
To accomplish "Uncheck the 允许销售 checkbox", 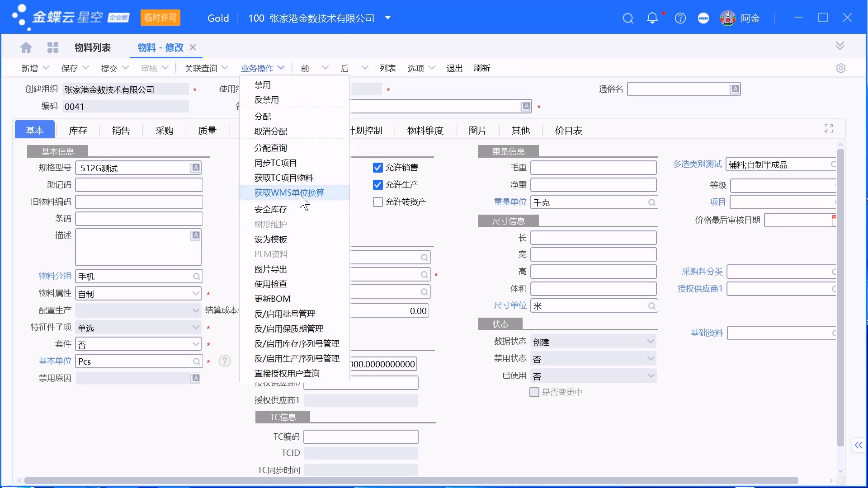I will (x=378, y=168).
